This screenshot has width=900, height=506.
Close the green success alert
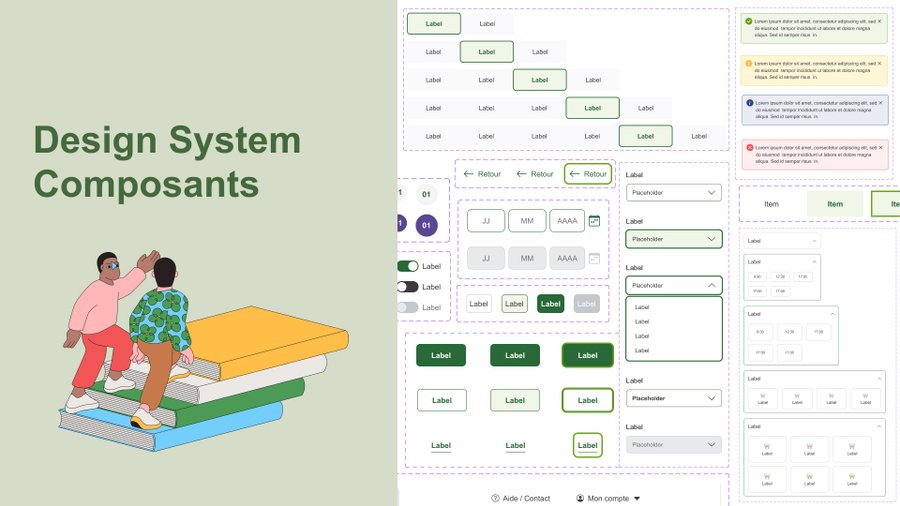[880, 21]
